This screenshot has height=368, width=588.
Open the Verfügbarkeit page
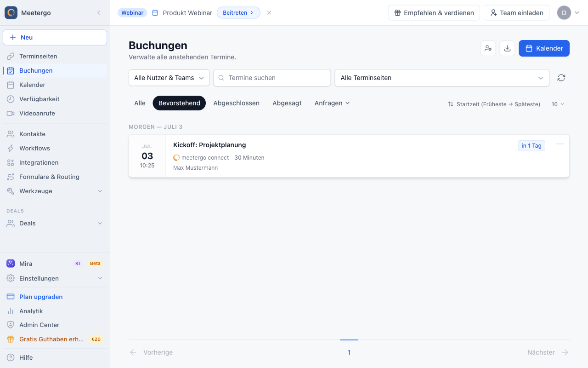click(x=55, y=99)
